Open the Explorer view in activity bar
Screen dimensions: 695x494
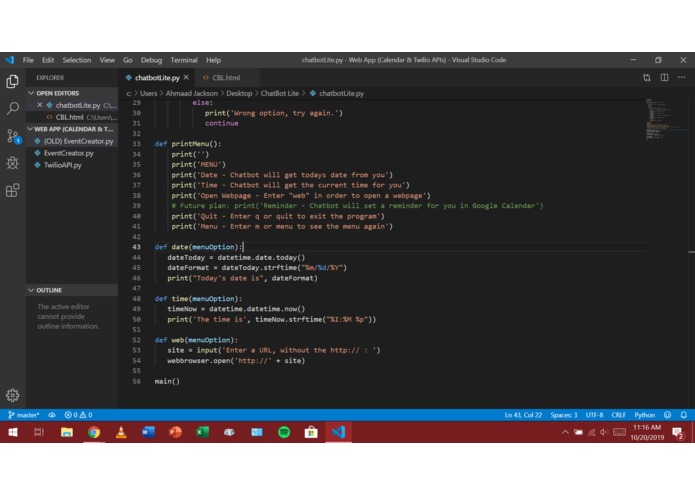[12, 82]
